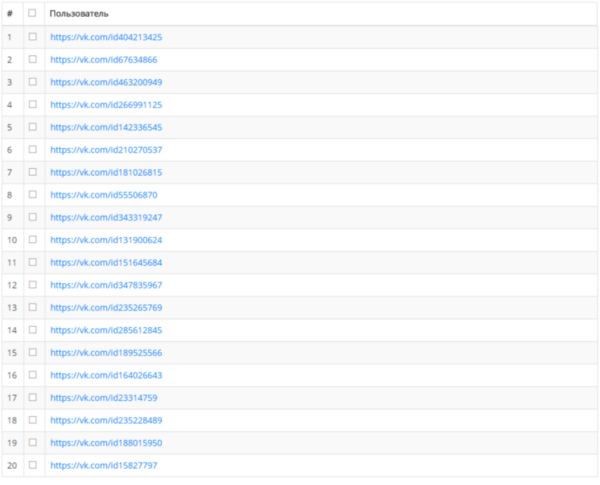Check the box for row id164026643
The height and width of the screenshot is (485, 600).
33,375
